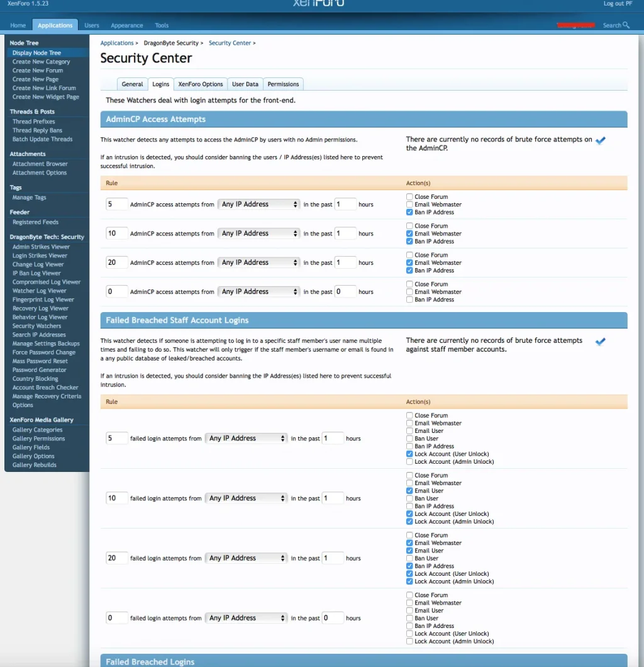The width and height of the screenshot is (644, 667).
Task: Open Force Password Change in sidebar
Action: (x=44, y=352)
